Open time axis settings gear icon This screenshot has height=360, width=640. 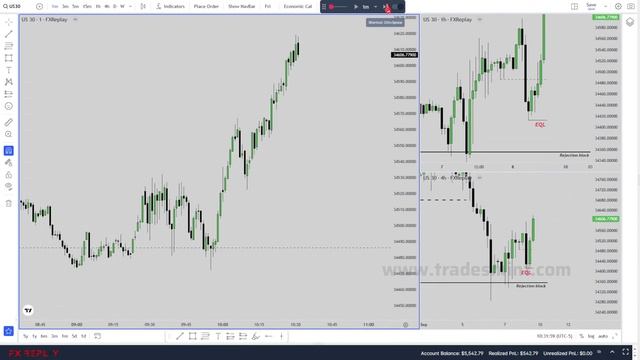[405, 324]
